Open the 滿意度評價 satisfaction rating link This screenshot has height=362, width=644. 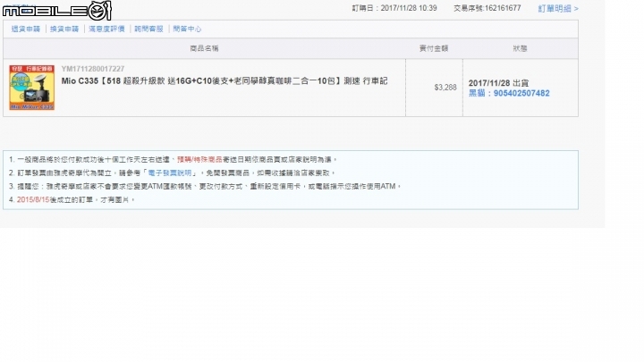[106, 29]
